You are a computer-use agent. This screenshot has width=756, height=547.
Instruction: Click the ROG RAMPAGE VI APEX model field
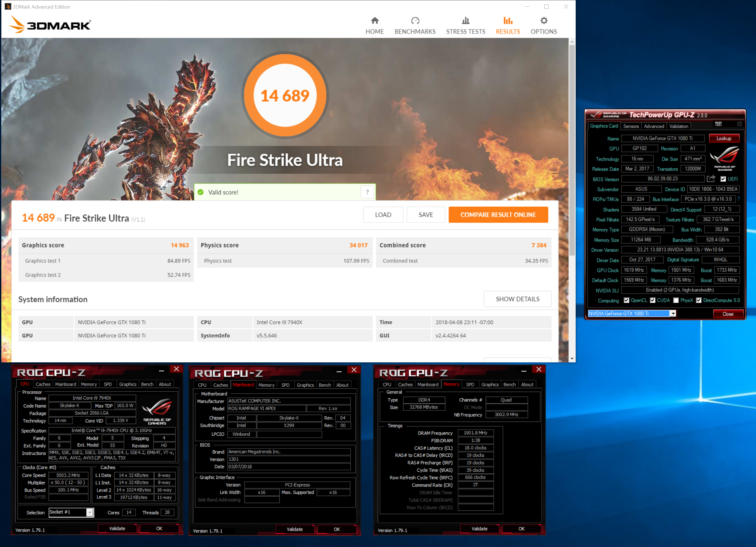click(x=266, y=408)
